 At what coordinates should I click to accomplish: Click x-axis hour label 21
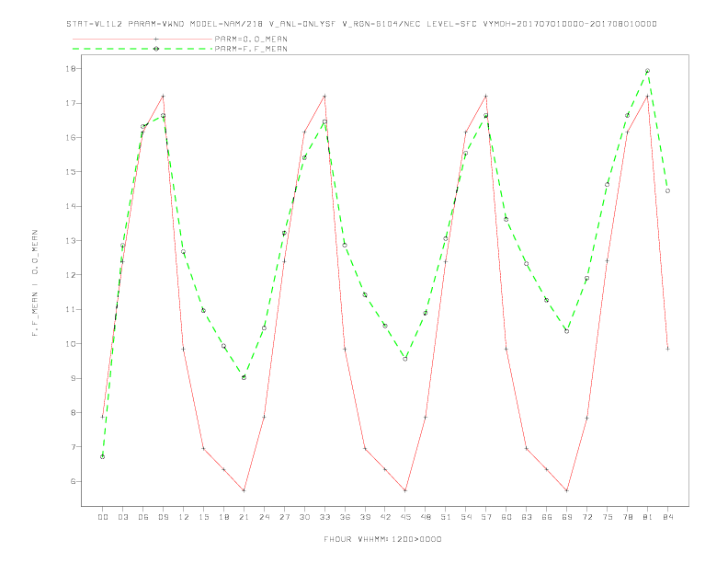[244, 517]
